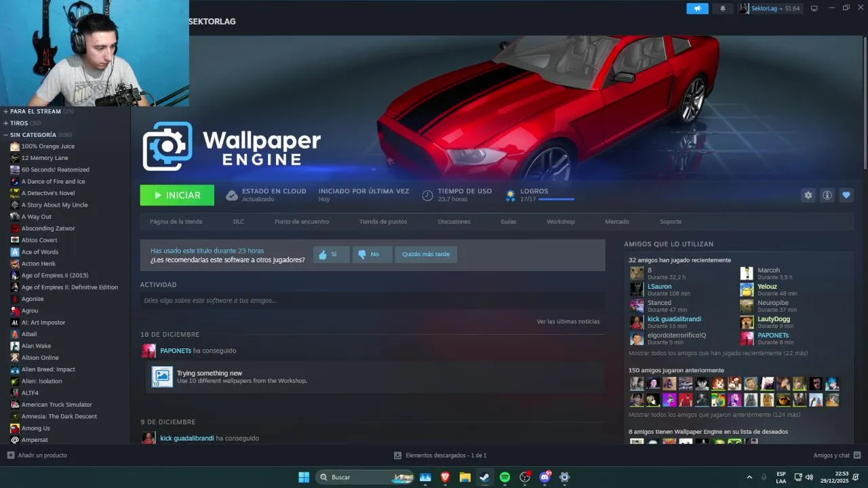Open Discord from taskbar
The width and height of the screenshot is (868, 488).
click(545, 477)
